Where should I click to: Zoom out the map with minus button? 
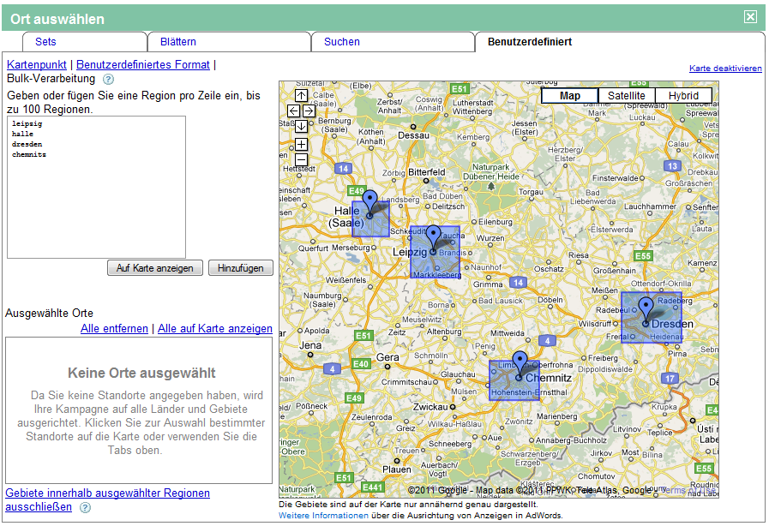[x=301, y=159]
